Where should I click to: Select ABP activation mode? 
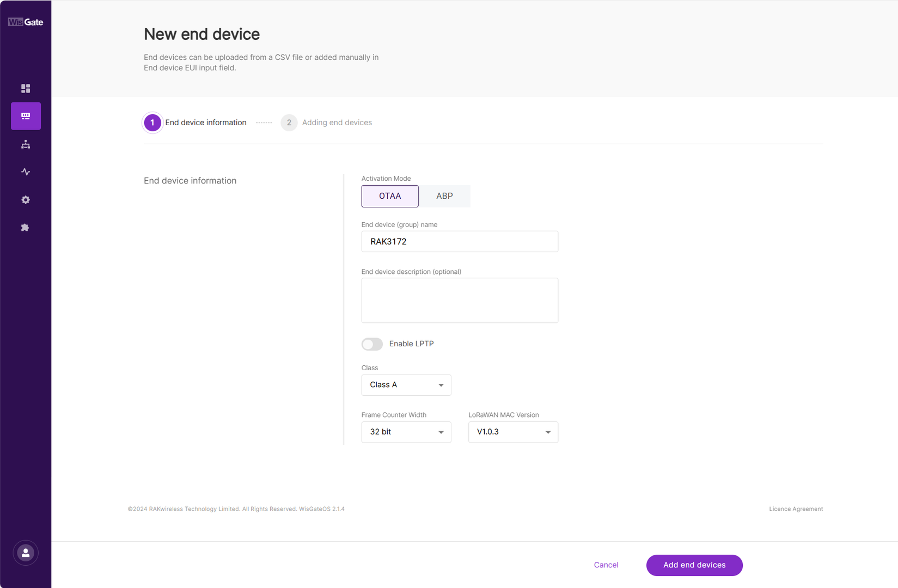pyautogui.click(x=444, y=196)
